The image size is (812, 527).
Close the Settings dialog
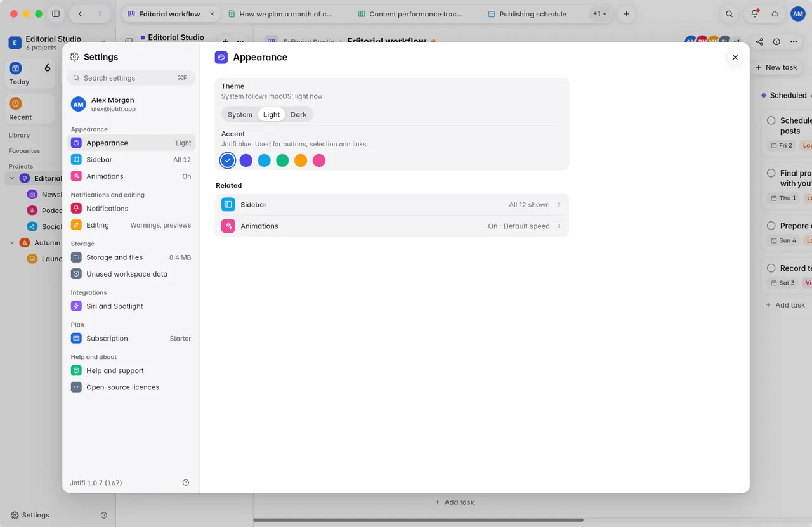click(x=735, y=58)
